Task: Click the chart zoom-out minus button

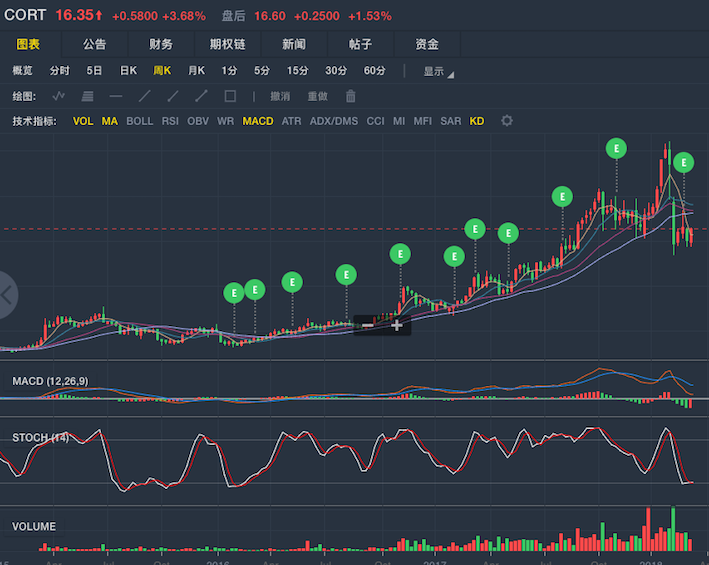Action: pos(368,325)
